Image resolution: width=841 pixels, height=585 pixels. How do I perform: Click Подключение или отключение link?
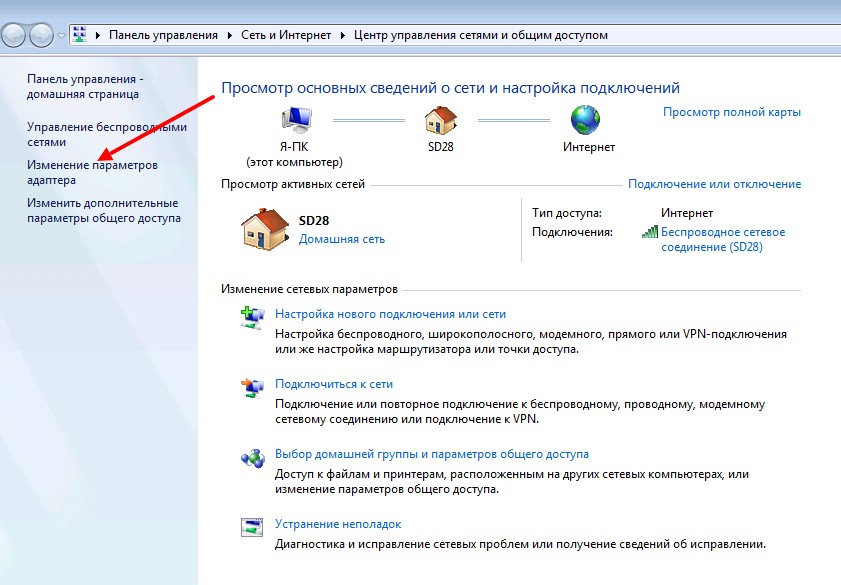click(x=713, y=184)
